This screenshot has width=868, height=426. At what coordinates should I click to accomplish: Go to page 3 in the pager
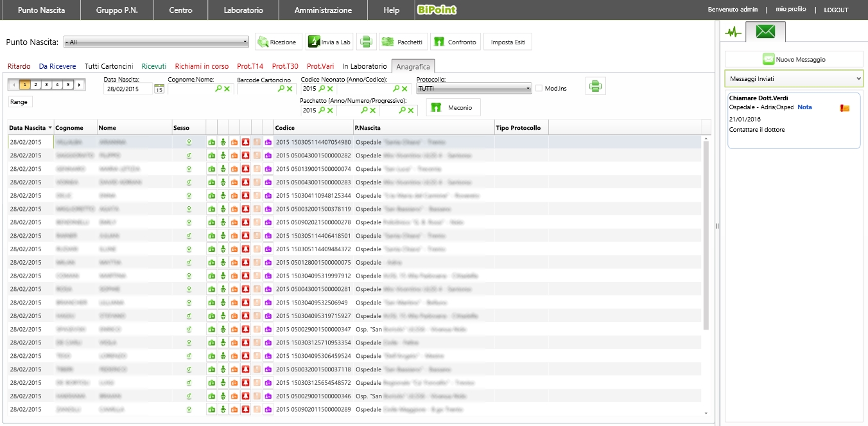[46, 84]
